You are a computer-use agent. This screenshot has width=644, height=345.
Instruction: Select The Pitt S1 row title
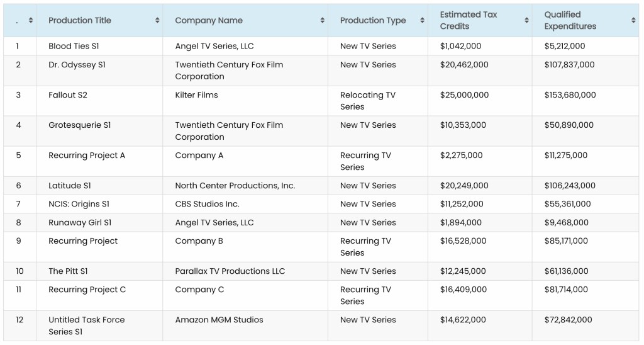pos(68,271)
